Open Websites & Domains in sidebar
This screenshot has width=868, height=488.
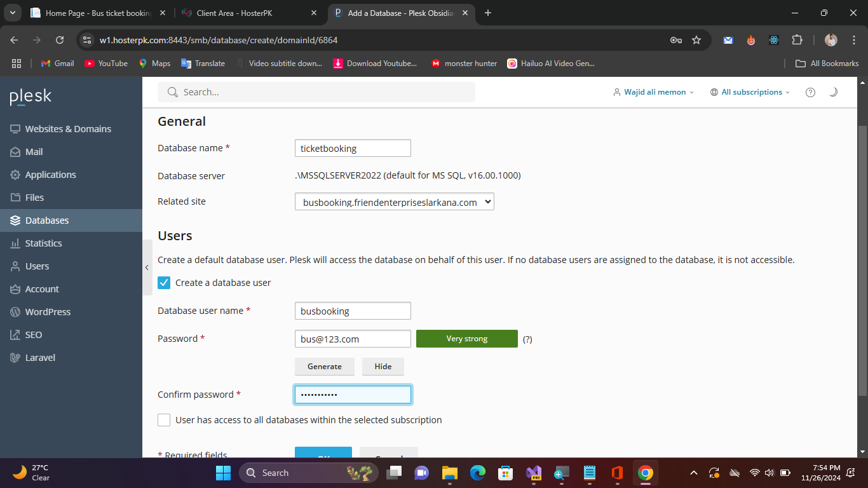[x=68, y=129]
